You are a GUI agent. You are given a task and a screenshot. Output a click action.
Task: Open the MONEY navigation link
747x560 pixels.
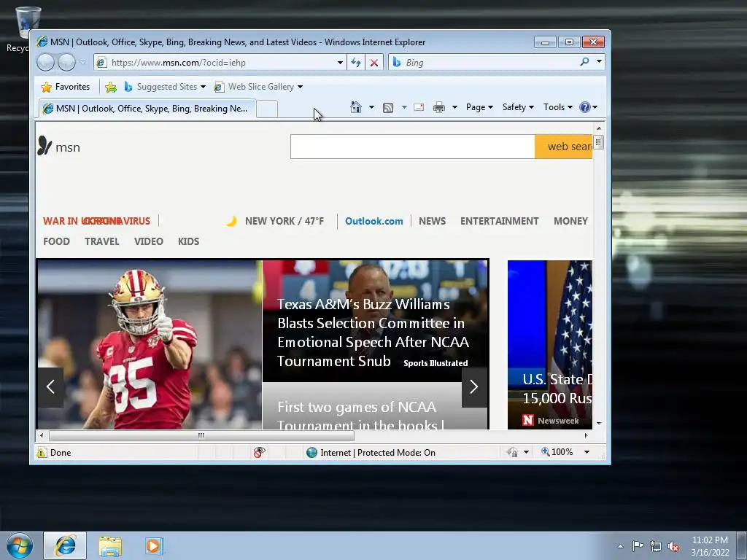click(570, 221)
